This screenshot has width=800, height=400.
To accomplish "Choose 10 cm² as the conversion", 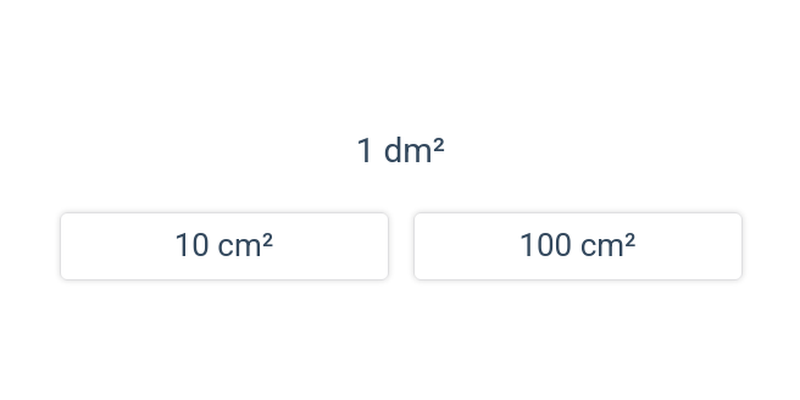I will [x=224, y=246].
